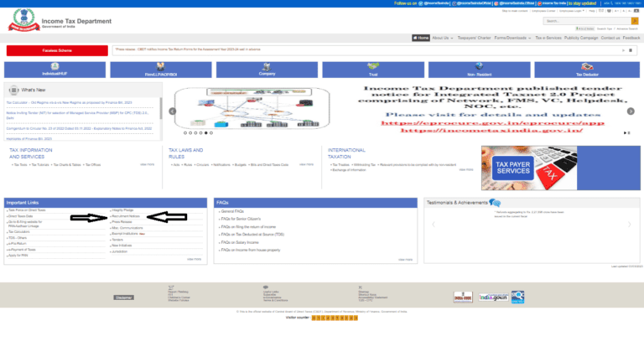Open the eprocure.gov.in red link in banner
Image resolution: width=644 pixels, height=362 pixels.
pos(492,123)
